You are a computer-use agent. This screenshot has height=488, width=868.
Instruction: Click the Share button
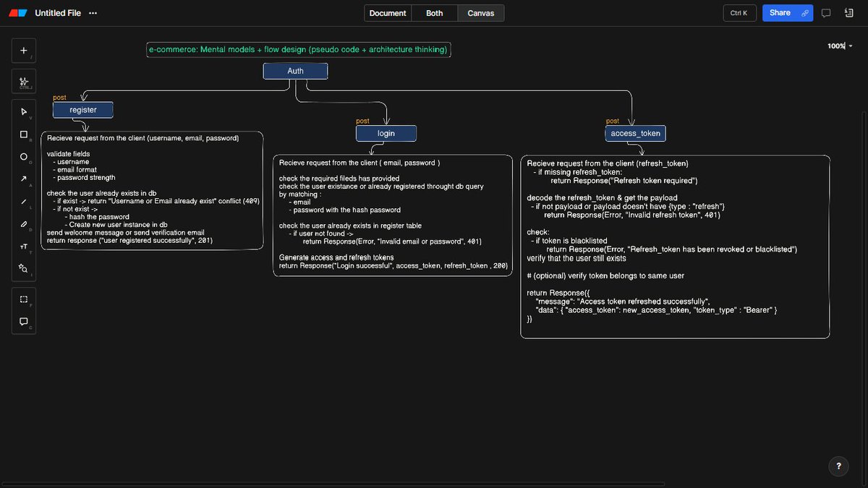tap(780, 13)
